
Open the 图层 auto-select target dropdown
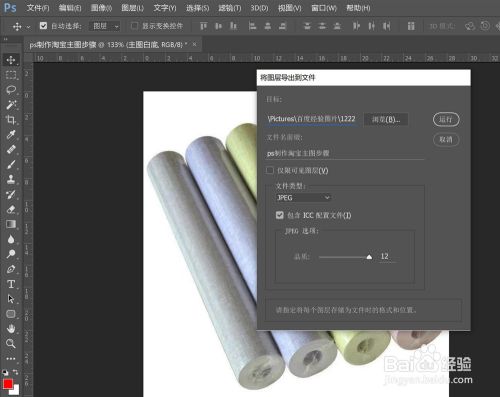click(105, 26)
